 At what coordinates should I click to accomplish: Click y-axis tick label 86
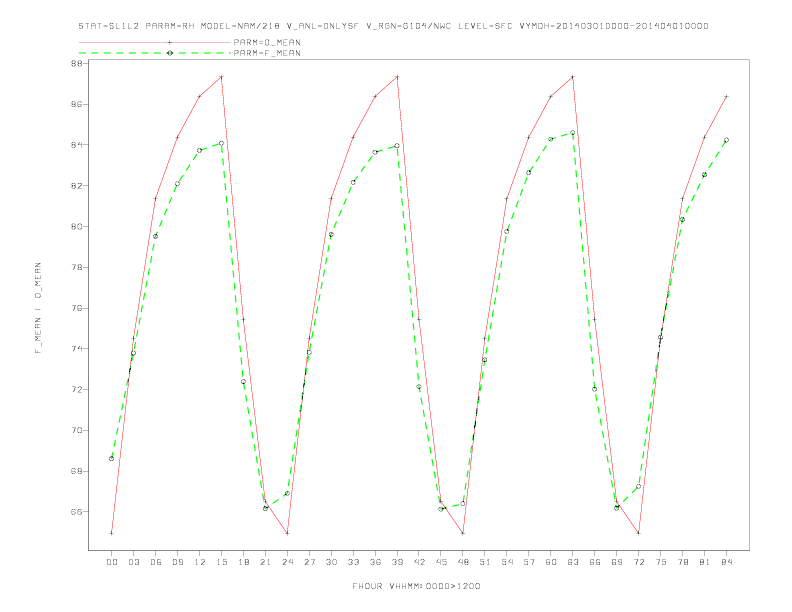coord(77,104)
